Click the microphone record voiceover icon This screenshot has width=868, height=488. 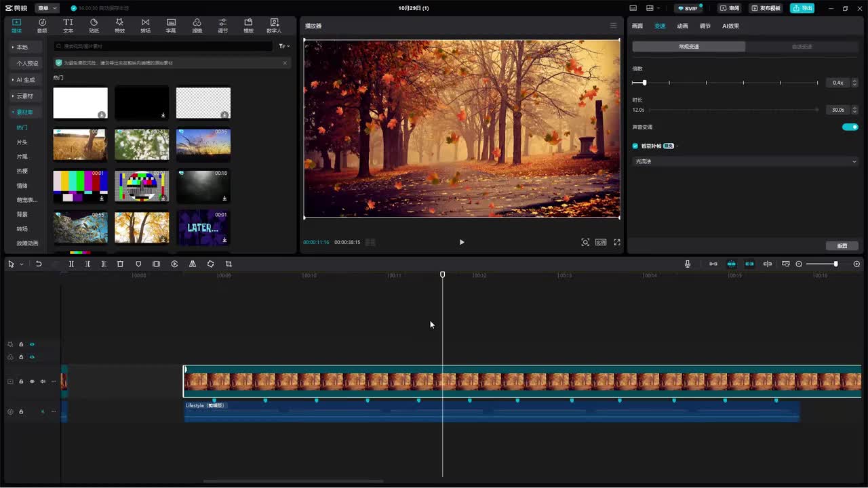[x=688, y=264]
